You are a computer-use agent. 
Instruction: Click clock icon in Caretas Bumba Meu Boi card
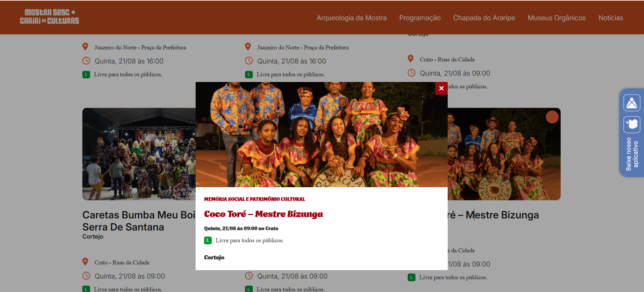[86, 276]
